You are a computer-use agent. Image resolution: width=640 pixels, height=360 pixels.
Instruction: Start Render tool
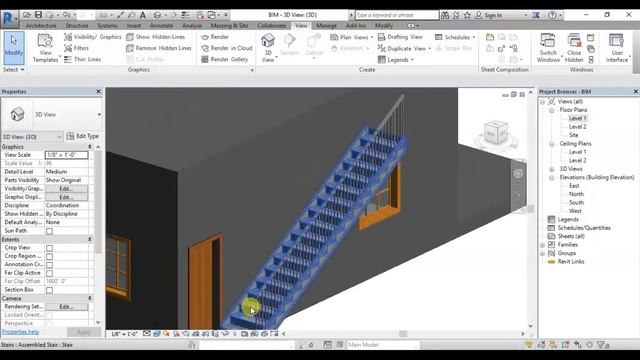click(x=215, y=37)
